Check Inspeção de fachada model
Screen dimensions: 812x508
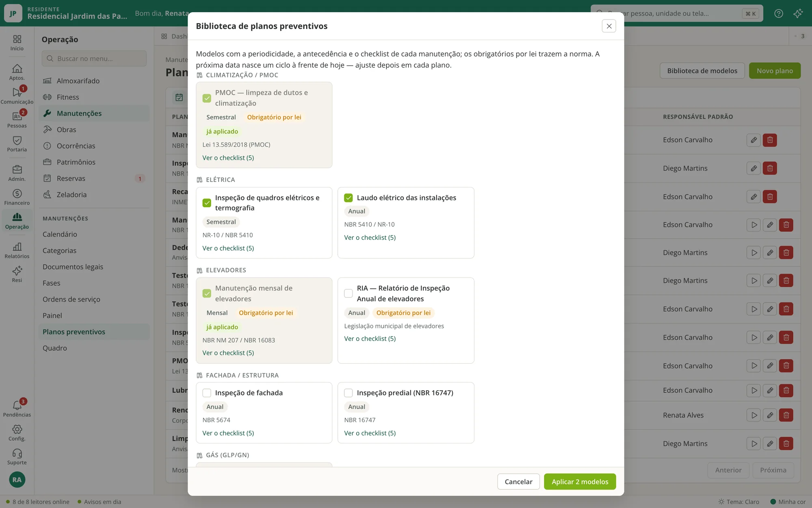pyautogui.click(x=207, y=393)
